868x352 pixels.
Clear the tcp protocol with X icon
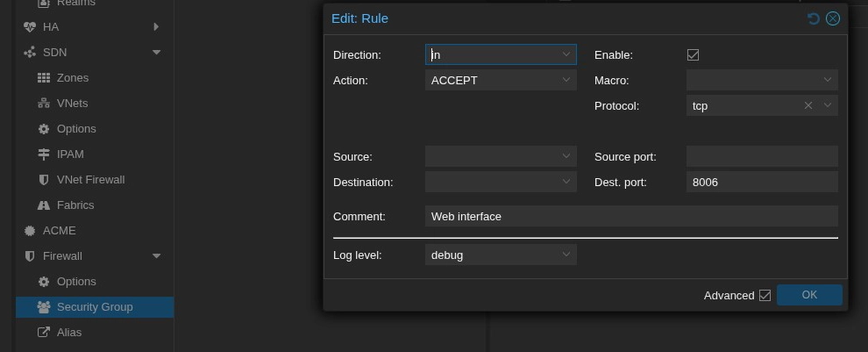click(x=808, y=105)
